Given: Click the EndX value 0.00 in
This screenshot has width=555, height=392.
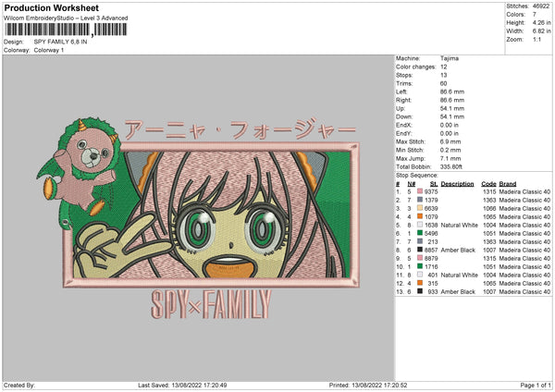Looking at the screenshot, I should coord(450,125).
